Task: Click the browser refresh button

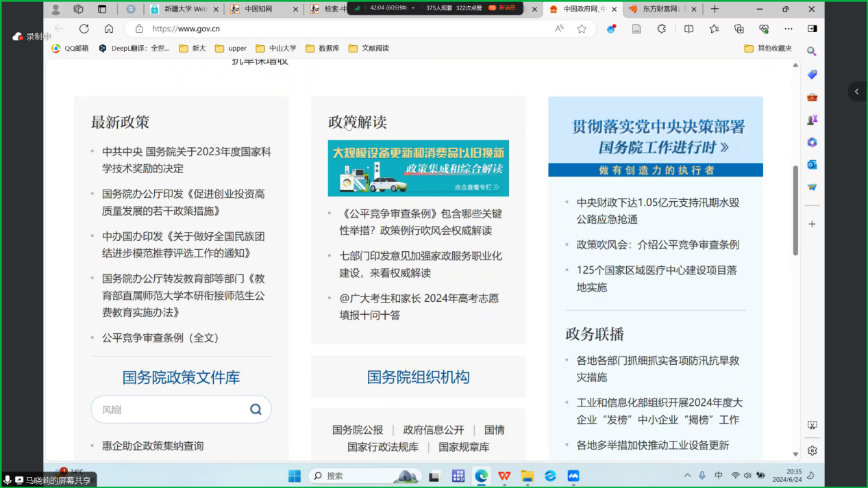Action: tap(84, 29)
